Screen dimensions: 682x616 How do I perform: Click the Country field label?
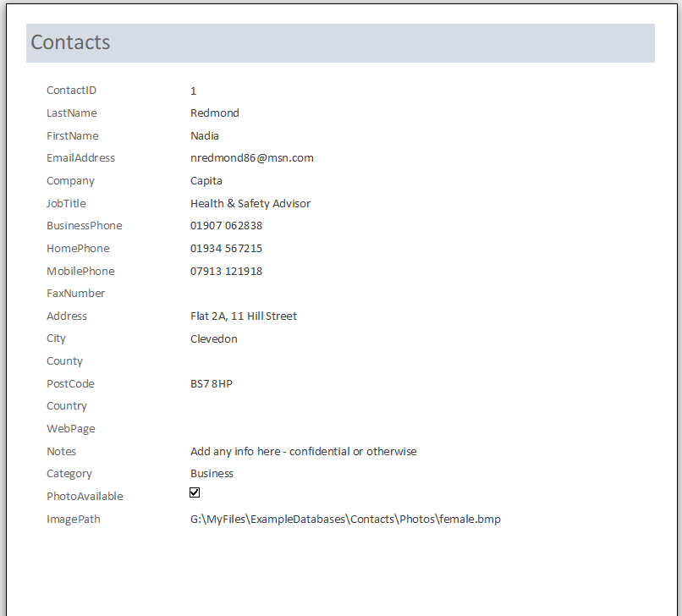(67, 406)
